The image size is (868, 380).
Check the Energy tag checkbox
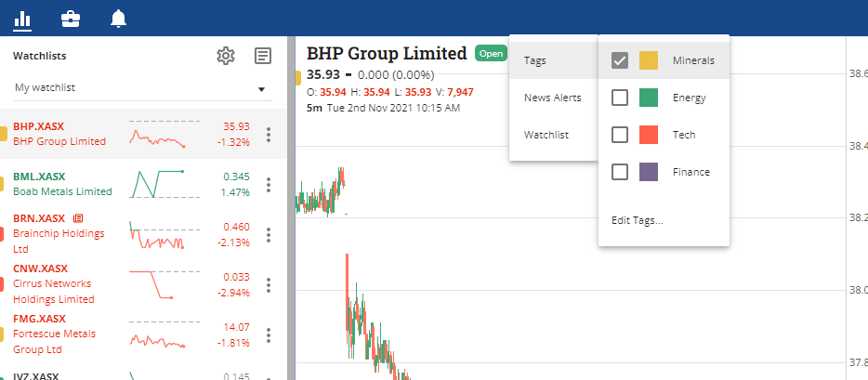tap(620, 98)
